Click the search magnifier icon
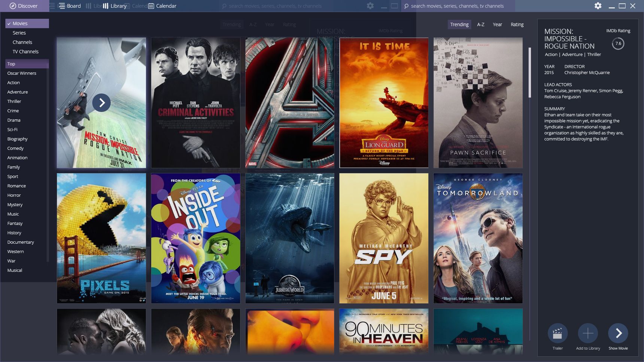The width and height of the screenshot is (644, 362). pos(406,6)
